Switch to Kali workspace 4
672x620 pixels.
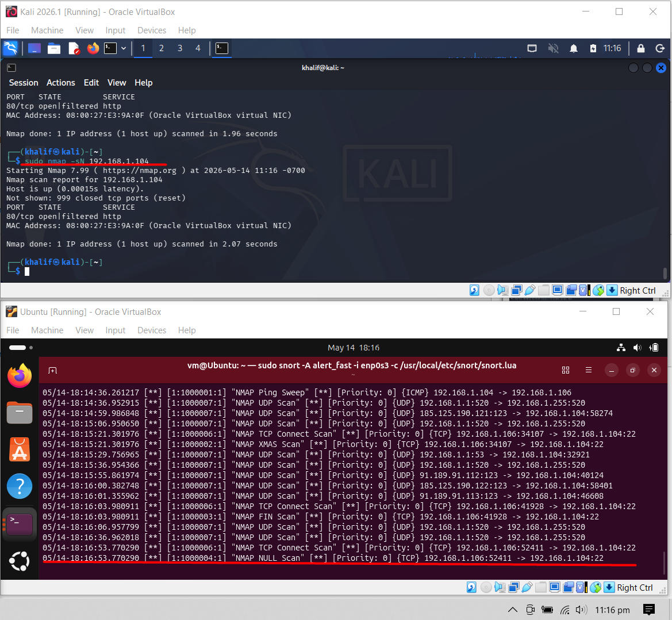[x=198, y=48]
